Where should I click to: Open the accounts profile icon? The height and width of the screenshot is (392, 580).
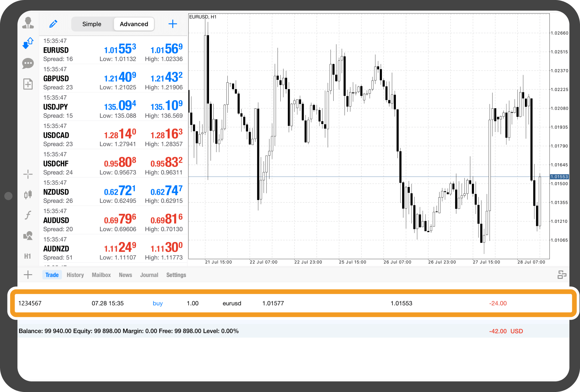[28, 23]
